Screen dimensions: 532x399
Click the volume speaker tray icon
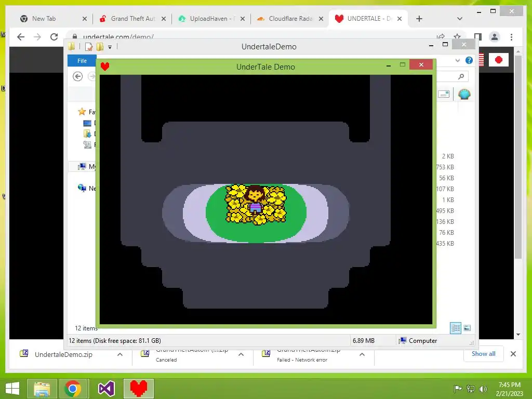click(x=483, y=389)
